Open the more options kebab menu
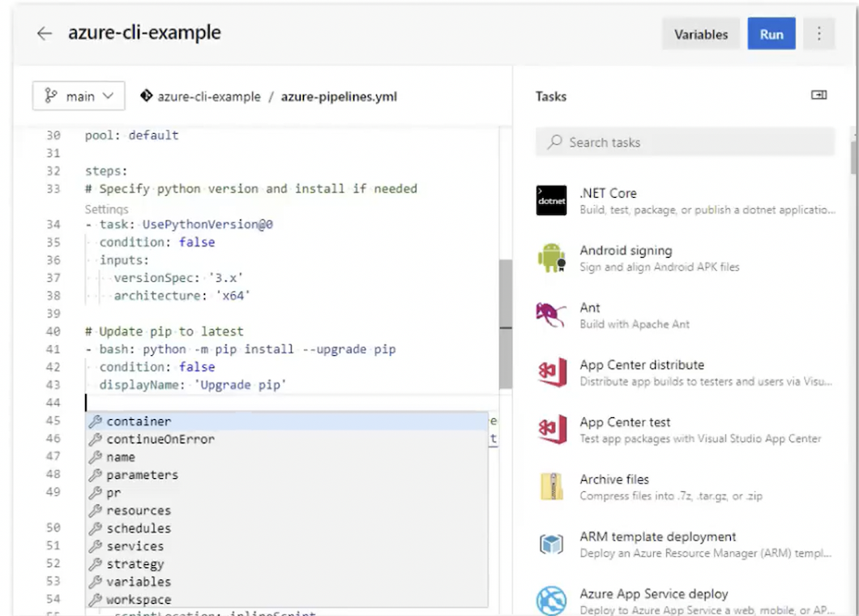Viewport: 859px width, 616px height. [818, 34]
